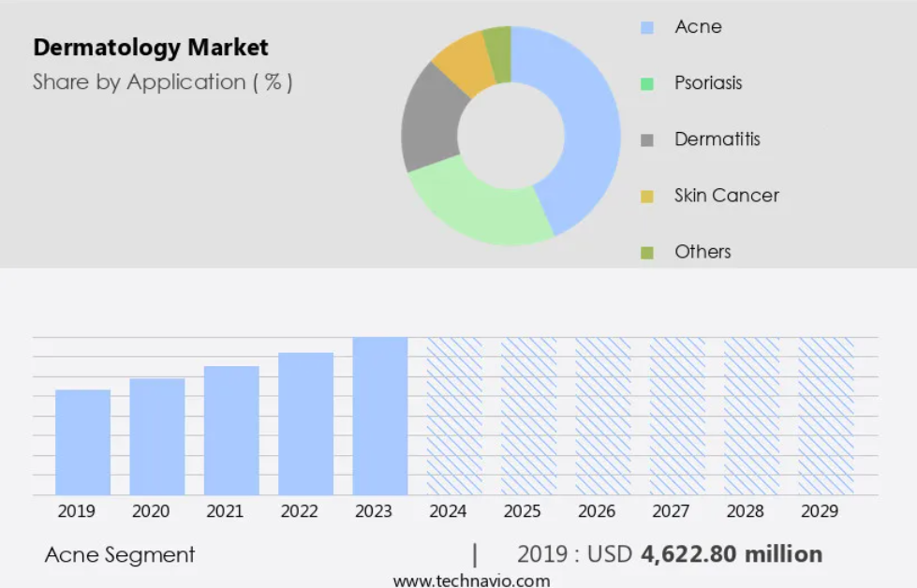Click the hatched 2027 forecast bar
The height and width of the screenshot is (588, 917).
click(x=677, y=416)
